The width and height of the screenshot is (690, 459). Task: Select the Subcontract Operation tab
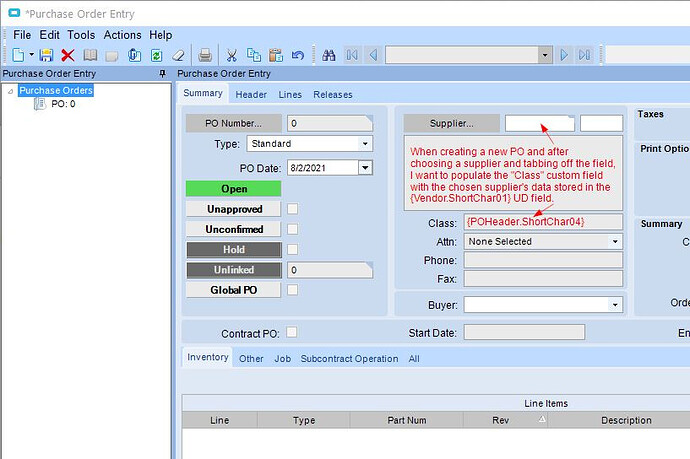349,359
